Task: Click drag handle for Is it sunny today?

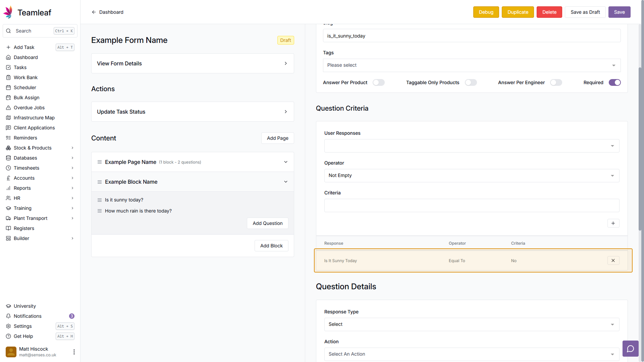Action: (99, 200)
